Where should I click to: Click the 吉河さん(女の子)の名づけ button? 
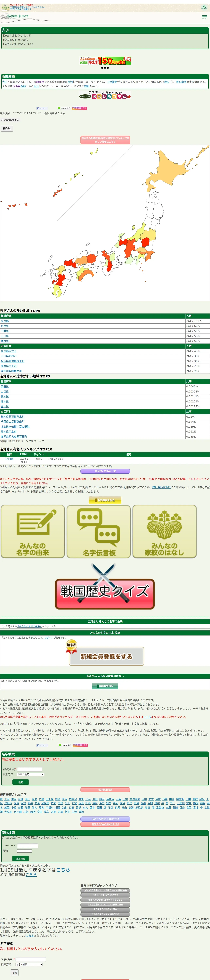tap(105, 824)
